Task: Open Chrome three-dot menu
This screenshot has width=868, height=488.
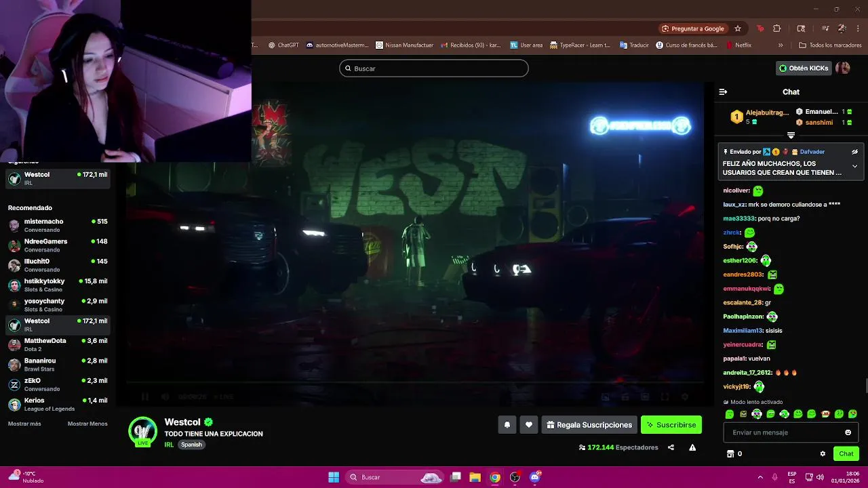Action: [858, 28]
